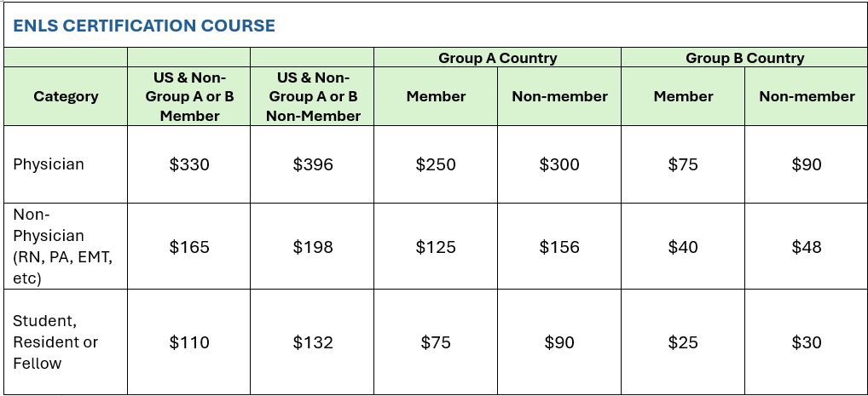Screen dimensions: 868x396
Task: Select the Physician row label
Action: click(x=49, y=164)
